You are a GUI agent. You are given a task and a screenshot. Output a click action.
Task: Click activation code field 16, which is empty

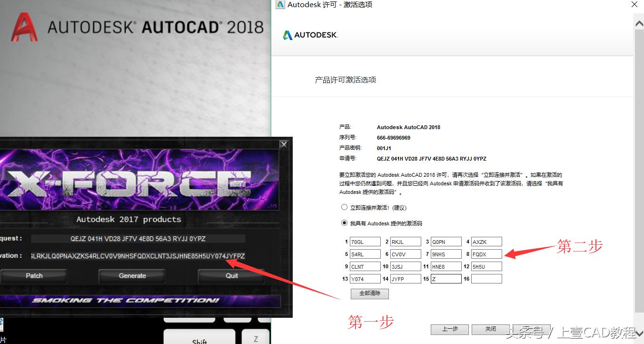point(486,279)
